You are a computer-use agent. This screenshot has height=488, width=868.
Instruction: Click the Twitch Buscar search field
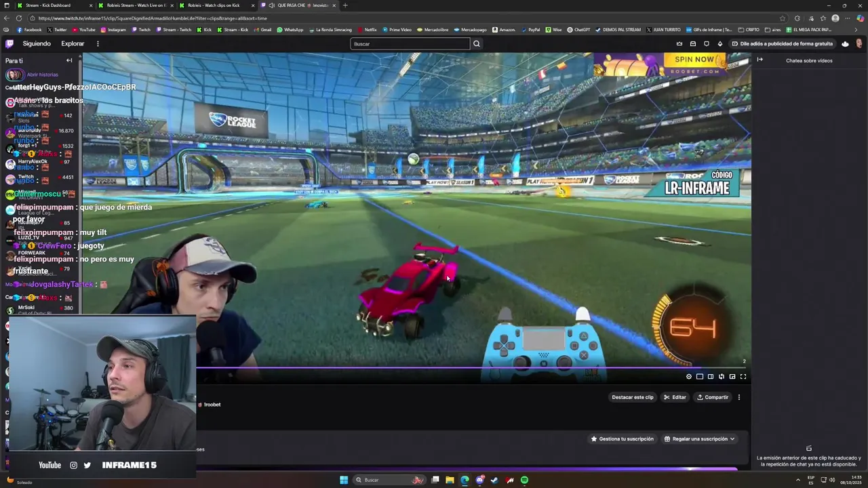(410, 43)
